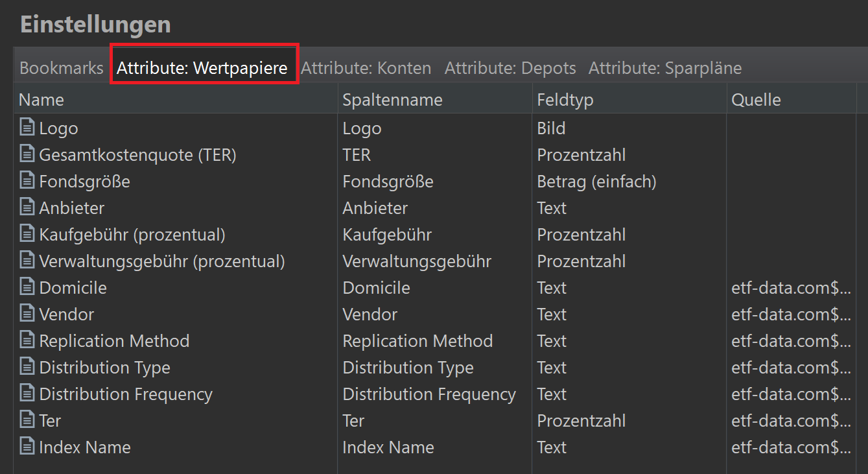Image resolution: width=868 pixels, height=474 pixels.
Task: Click the document icon beside Logo
Action: click(x=27, y=128)
